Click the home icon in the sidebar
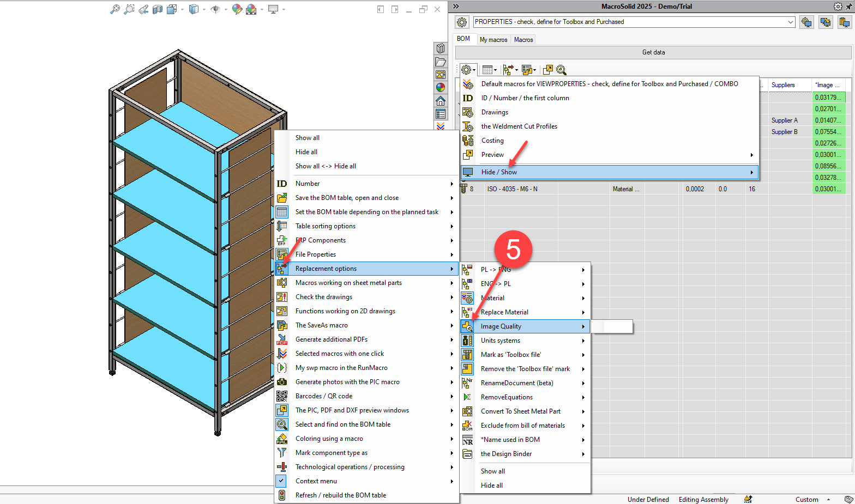The height and width of the screenshot is (504, 855). 441,101
